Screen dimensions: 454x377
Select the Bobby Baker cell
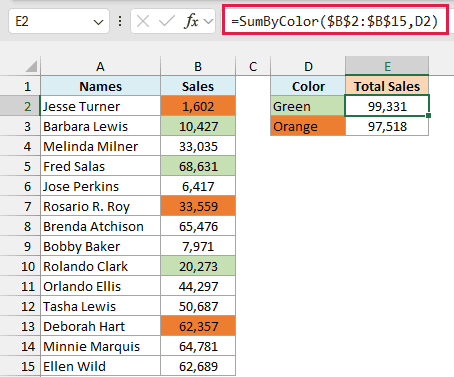coord(100,246)
